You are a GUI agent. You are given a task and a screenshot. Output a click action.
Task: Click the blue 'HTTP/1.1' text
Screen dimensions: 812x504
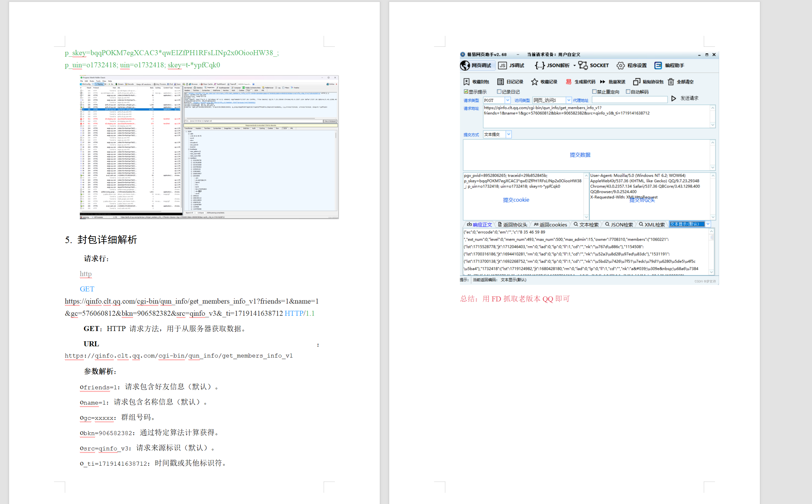(299, 313)
